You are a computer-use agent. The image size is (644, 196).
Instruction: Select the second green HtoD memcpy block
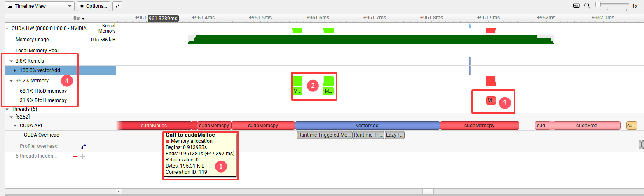tap(328, 91)
